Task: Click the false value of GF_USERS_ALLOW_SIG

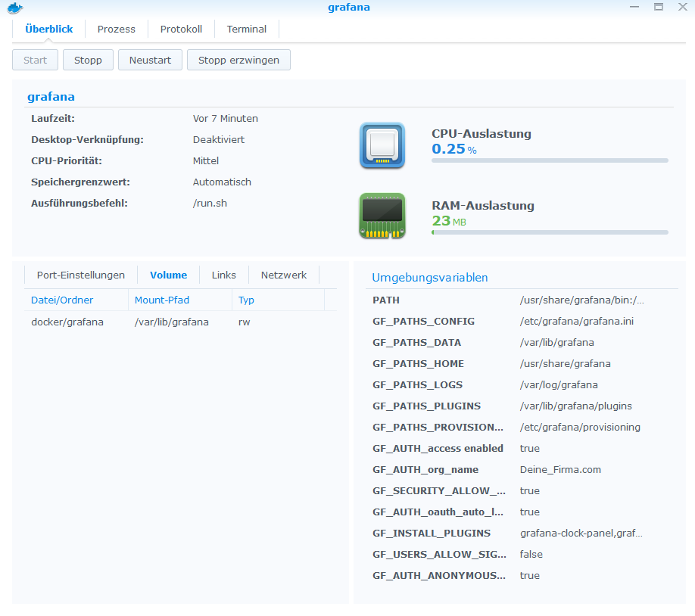Action: click(531, 555)
